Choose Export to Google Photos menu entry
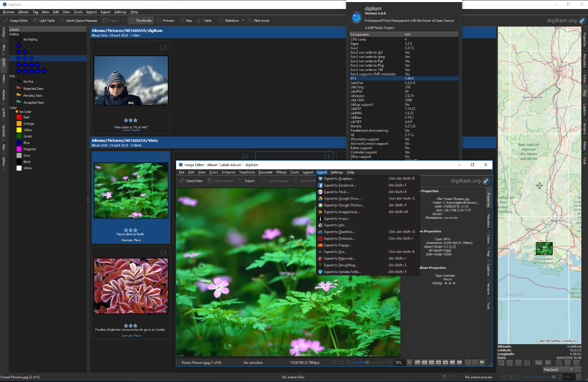Viewport: 588px width, 382px height. tap(343, 205)
